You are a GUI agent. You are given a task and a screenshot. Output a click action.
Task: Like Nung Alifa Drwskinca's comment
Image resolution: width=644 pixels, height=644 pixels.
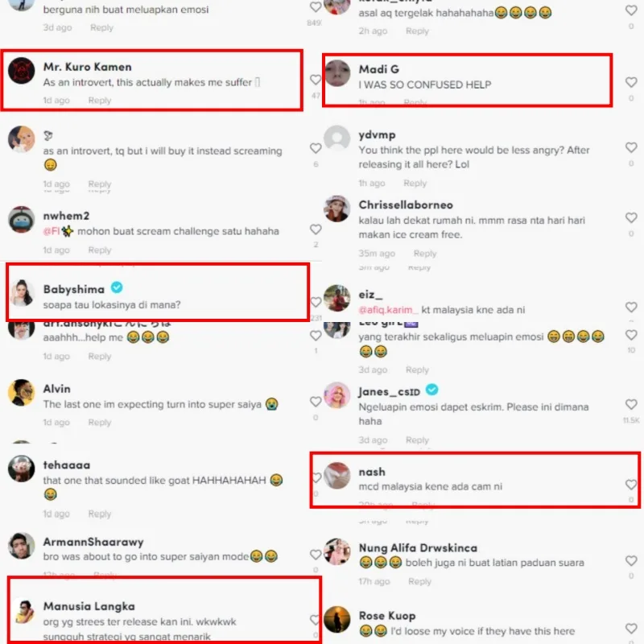pyautogui.click(x=631, y=560)
